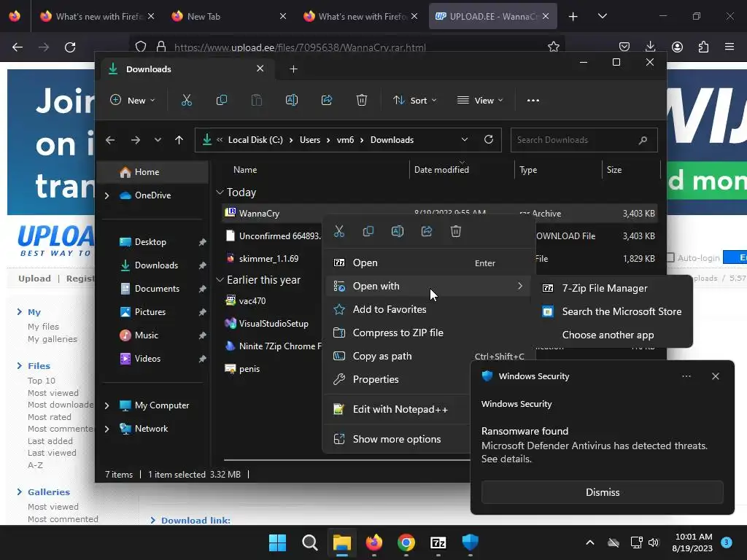Viewport: 747px width, 560px height.
Task: Select Open in the context menu
Action: tap(427, 262)
